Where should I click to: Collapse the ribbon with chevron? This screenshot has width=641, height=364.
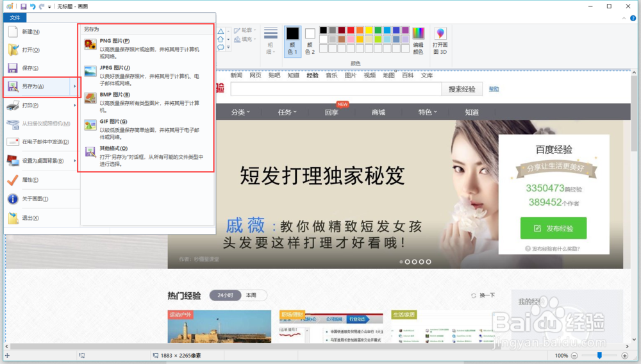coord(624,18)
